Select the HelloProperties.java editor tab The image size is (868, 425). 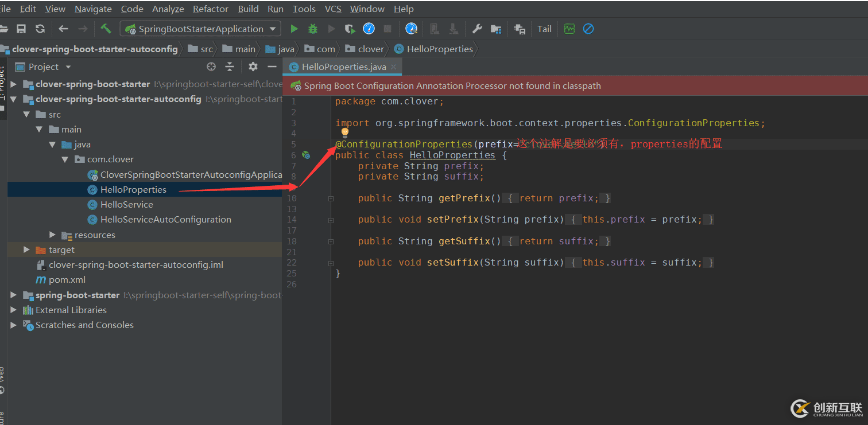point(343,67)
